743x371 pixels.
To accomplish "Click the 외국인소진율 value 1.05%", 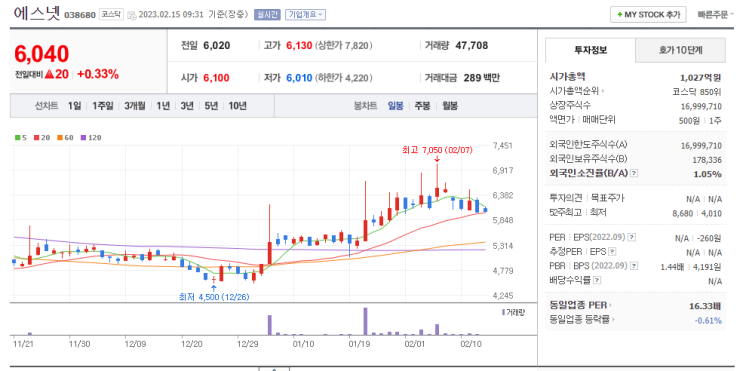I will 707,174.
